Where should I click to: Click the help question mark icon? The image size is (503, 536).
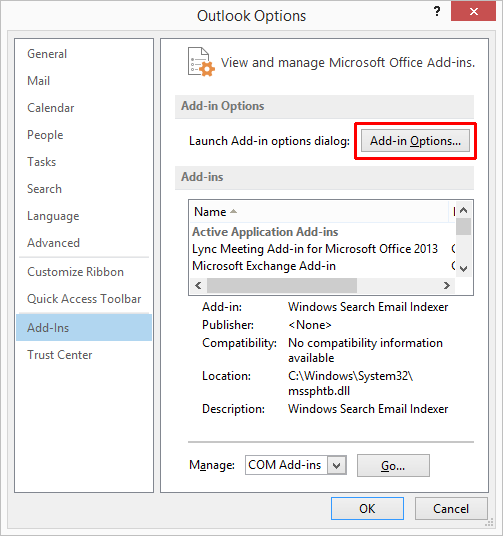(437, 12)
